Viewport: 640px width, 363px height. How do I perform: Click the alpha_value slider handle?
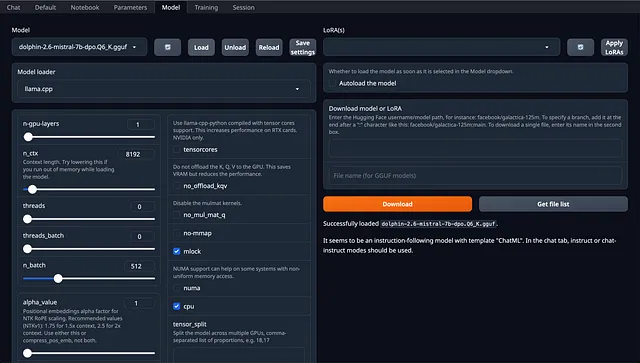point(27,353)
